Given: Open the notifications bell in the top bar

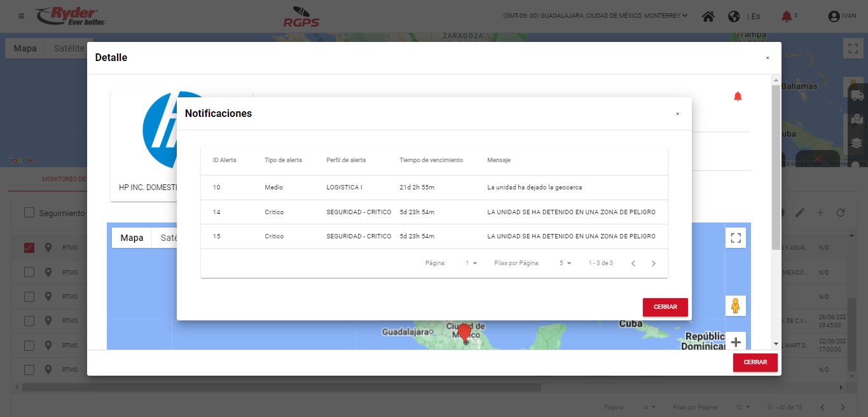Looking at the screenshot, I should 787,17.
